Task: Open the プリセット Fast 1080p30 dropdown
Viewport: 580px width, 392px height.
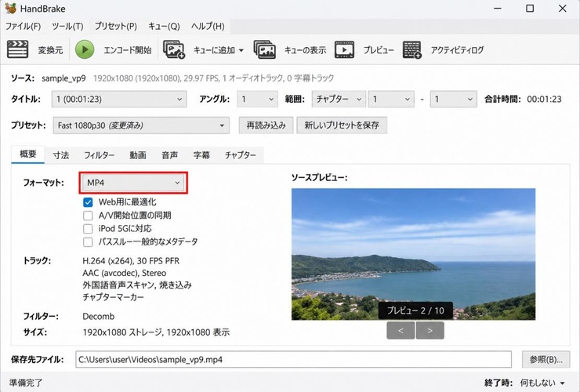Action: (141, 125)
